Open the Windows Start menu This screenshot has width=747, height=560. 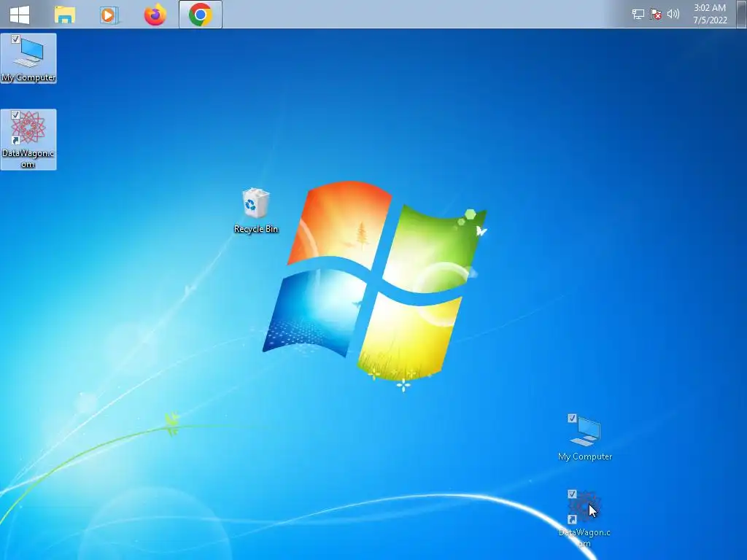click(x=20, y=15)
